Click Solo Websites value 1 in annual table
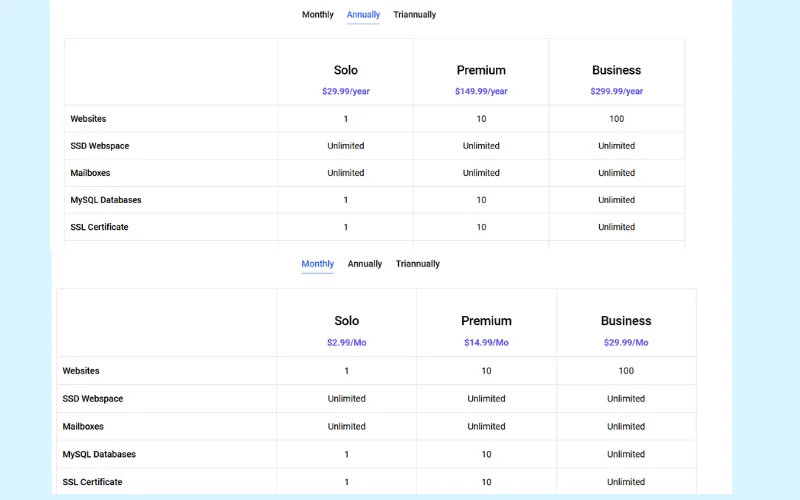The width and height of the screenshot is (800, 500). click(346, 119)
